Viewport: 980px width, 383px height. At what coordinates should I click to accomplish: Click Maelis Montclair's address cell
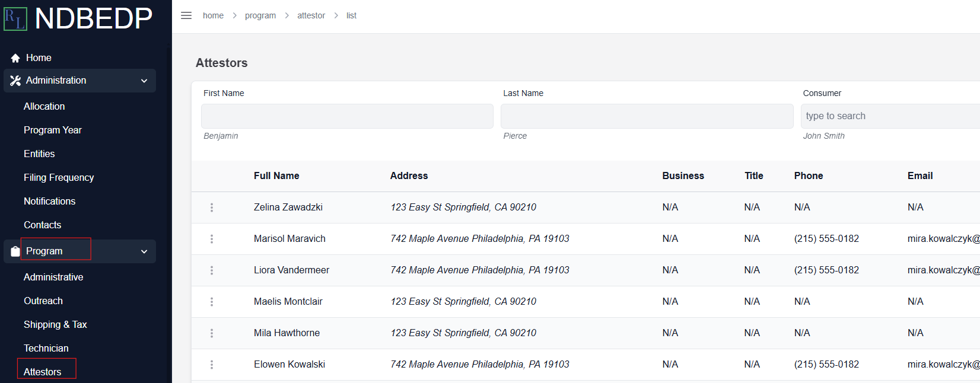click(463, 302)
